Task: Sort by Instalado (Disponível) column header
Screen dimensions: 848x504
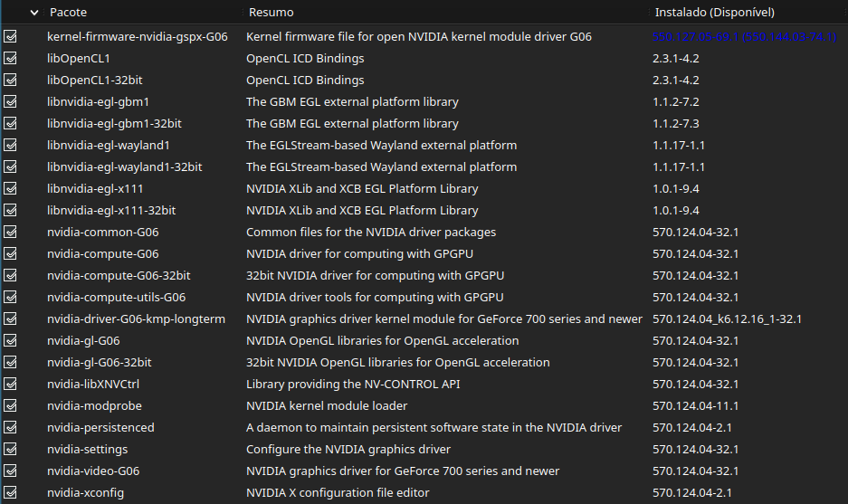Action: [714, 12]
